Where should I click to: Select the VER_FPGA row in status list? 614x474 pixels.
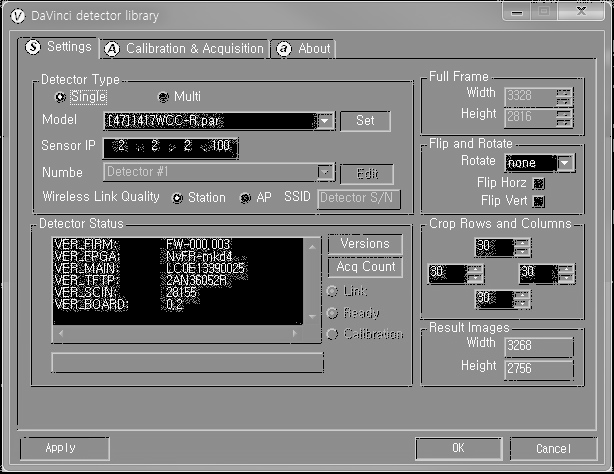coord(178,257)
